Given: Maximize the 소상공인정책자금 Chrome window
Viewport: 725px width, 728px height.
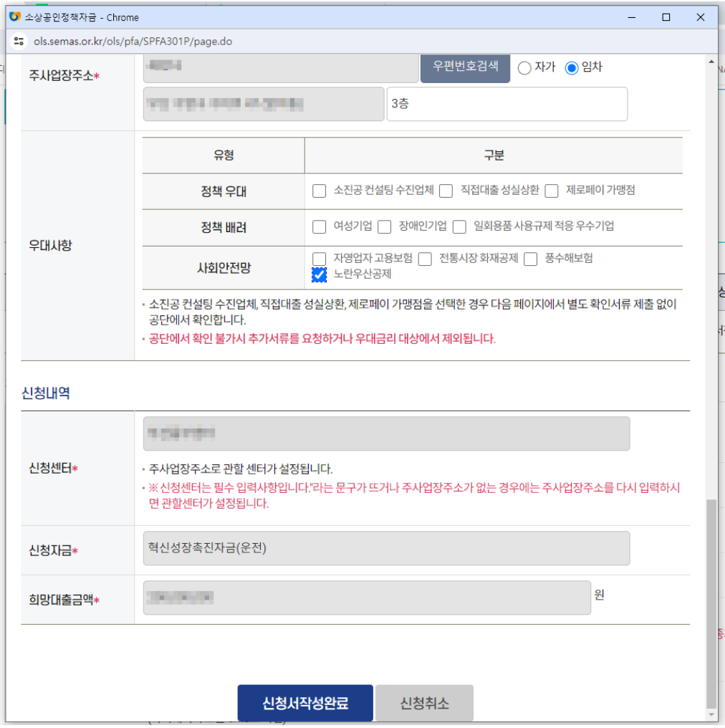Looking at the screenshot, I should (666, 17).
